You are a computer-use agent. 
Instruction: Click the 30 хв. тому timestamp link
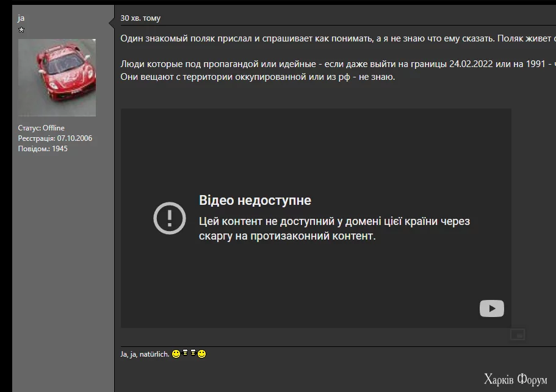[140, 18]
